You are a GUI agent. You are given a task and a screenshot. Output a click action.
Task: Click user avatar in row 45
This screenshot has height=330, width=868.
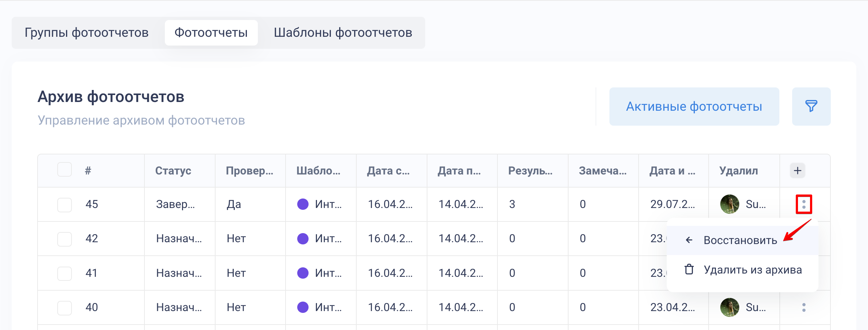coord(729,204)
